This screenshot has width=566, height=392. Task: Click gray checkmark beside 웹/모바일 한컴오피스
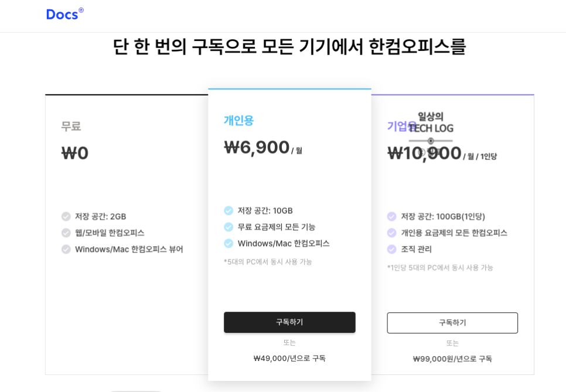tap(66, 233)
